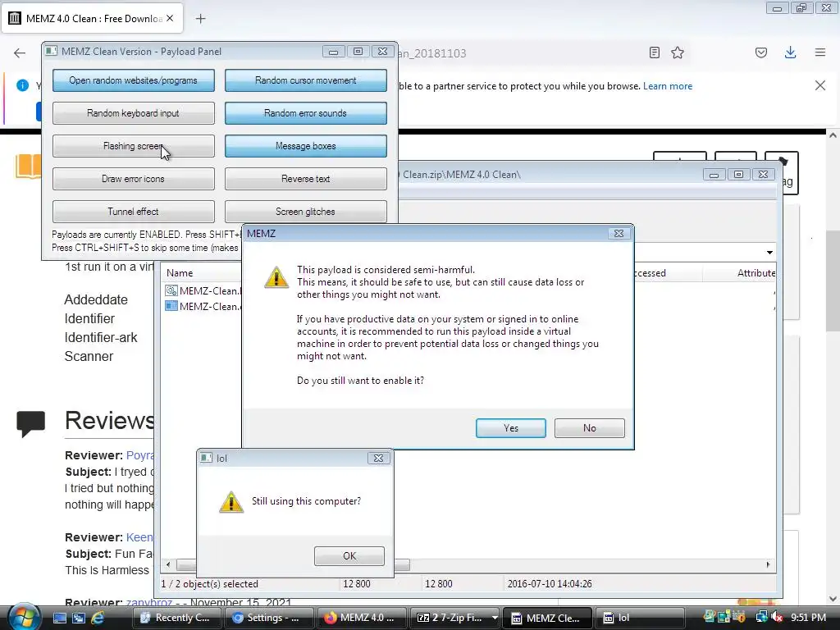Open Firefox hamburger menu
This screenshot has width=840, height=630.
coord(820,52)
